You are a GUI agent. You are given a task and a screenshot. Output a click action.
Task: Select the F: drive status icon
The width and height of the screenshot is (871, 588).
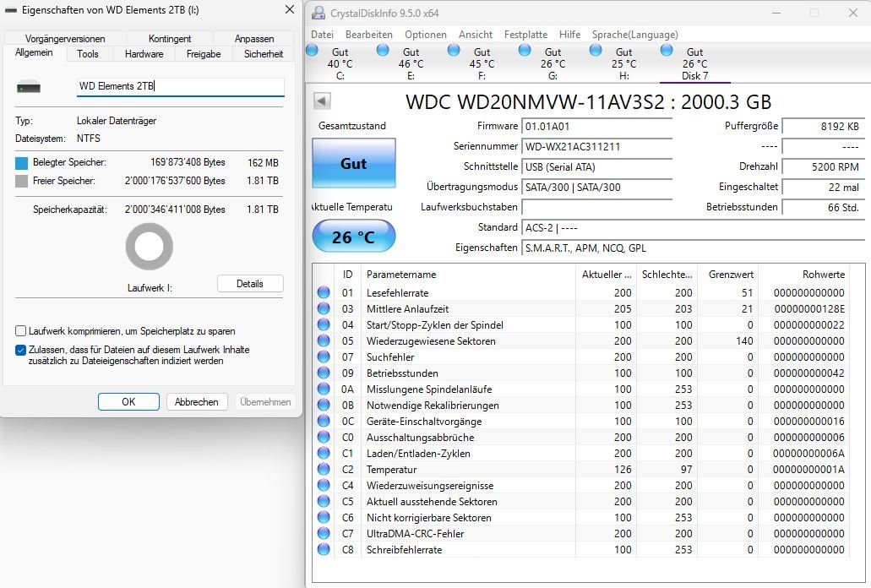454,51
